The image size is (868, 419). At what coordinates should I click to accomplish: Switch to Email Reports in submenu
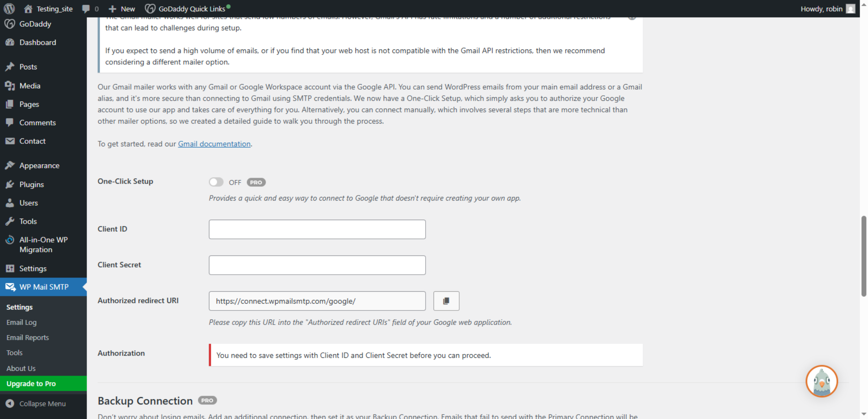pos(27,337)
